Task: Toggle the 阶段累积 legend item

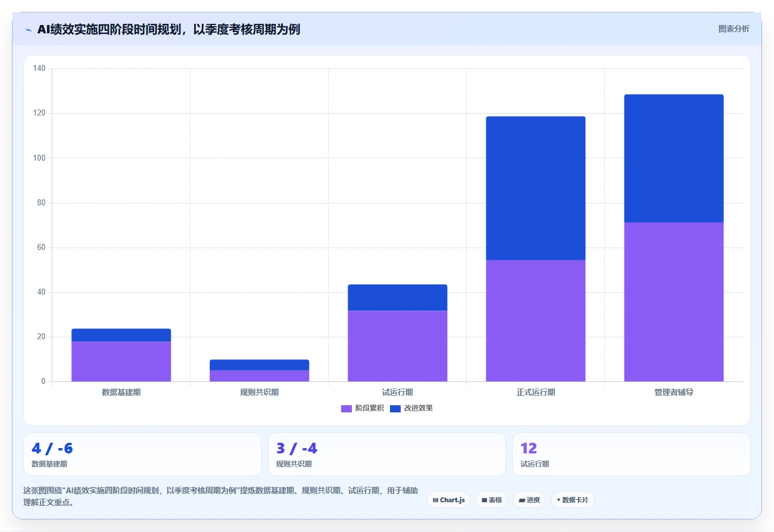Action: [x=362, y=408]
